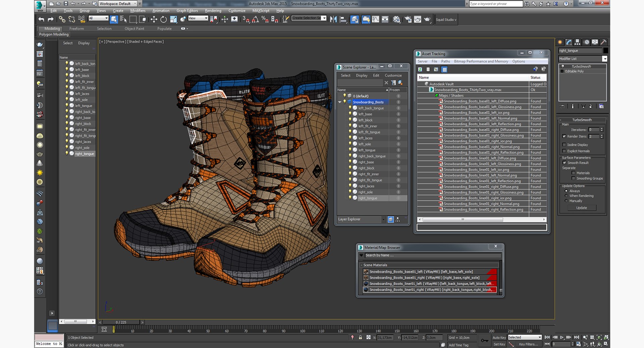Collapse the Scene Materials group
The image size is (644, 348).
point(361,265)
